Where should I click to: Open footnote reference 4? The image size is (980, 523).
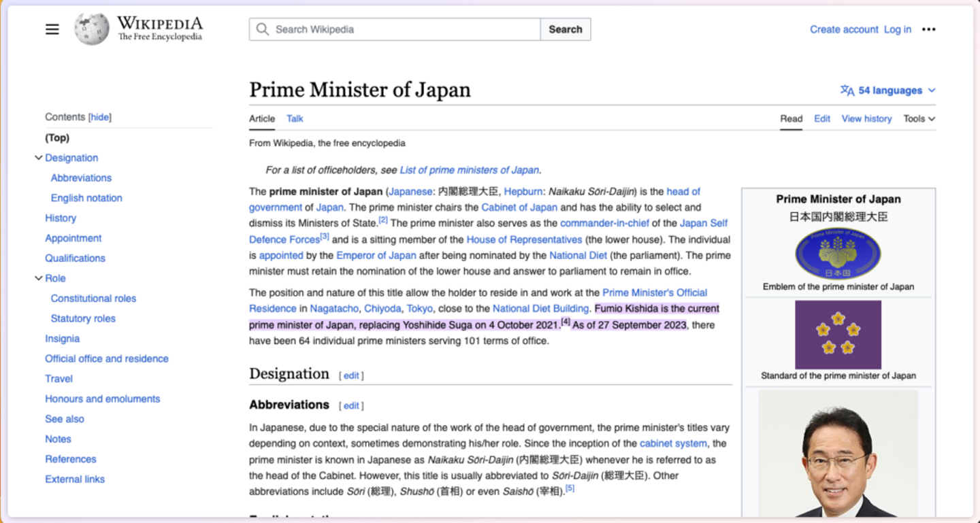(x=566, y=322)
